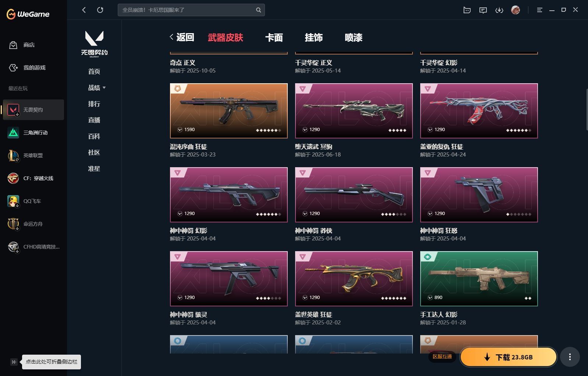Go back with 返回 link
588x376 pixels.
[182, 37]
